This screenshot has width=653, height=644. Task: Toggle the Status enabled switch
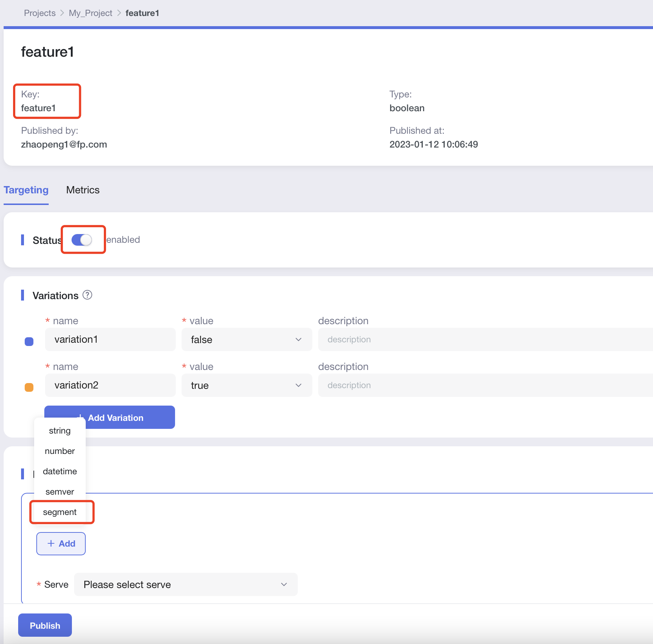pyautogui.click(x=82, y=240)
